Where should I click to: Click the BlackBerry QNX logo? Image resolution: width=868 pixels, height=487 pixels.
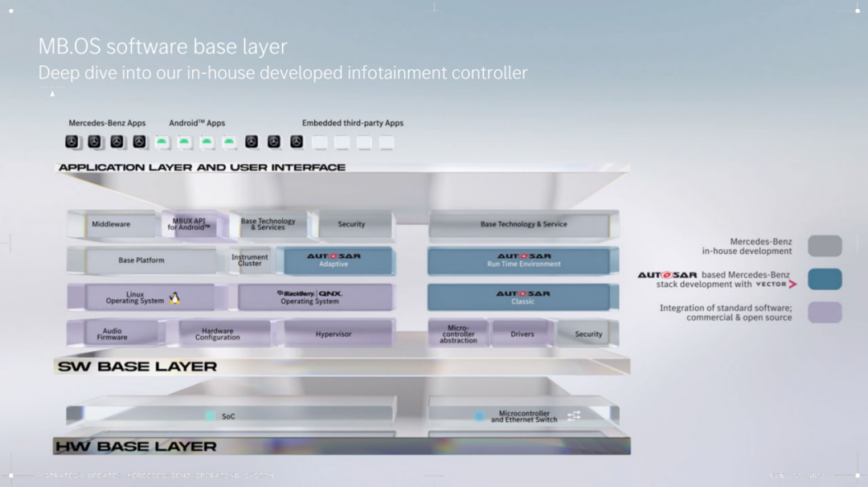[309, 293]
